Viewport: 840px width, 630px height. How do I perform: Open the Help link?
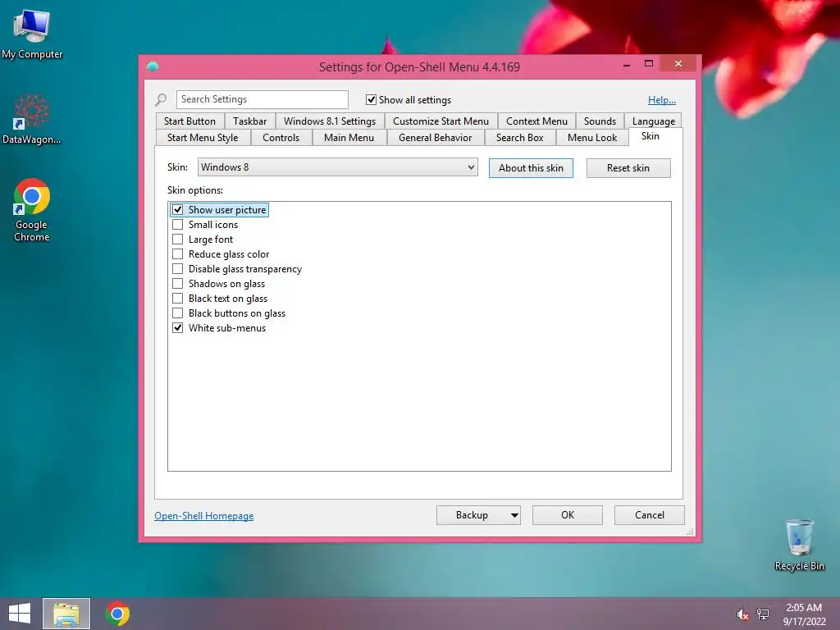[x=662, y=99]
